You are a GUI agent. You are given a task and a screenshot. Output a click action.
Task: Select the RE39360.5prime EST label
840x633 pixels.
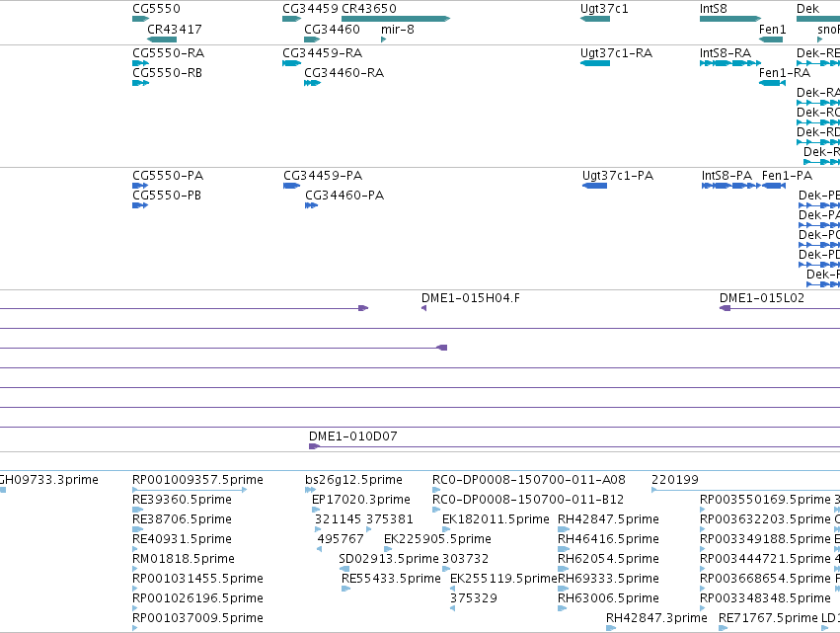click(x=183, y=500)
